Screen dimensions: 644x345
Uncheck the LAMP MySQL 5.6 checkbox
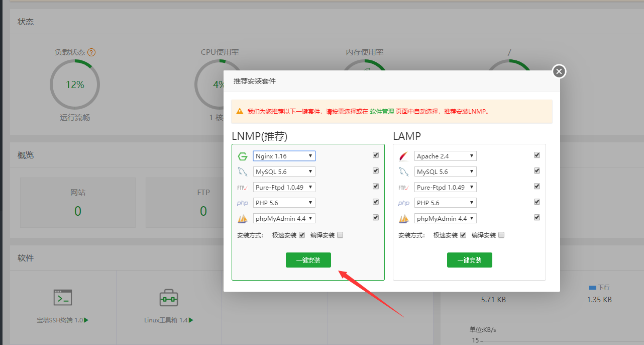click(x=537, y=170)
